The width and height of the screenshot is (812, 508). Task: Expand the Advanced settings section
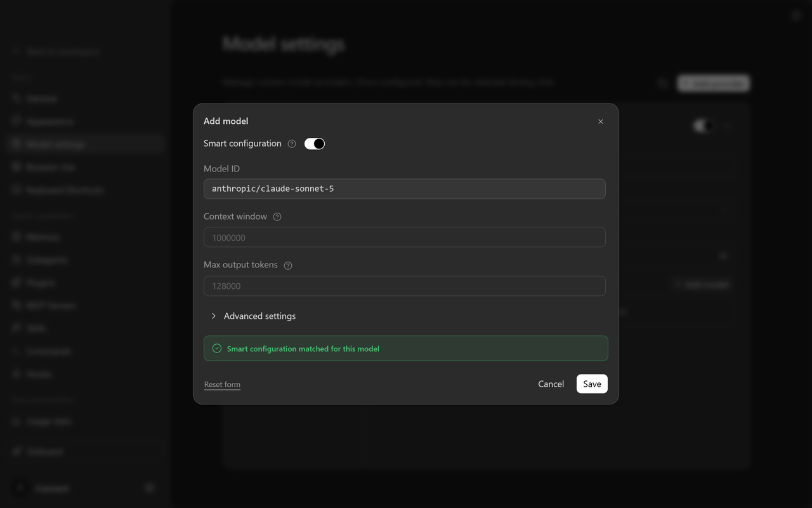click(253, 316)
